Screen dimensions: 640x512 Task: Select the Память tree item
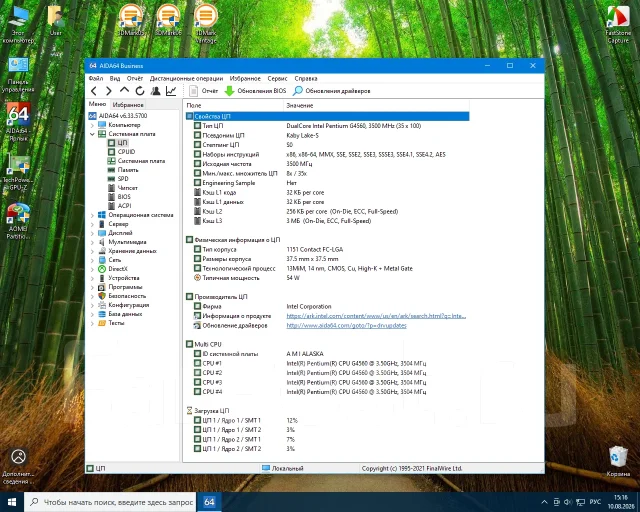(123, 170)
